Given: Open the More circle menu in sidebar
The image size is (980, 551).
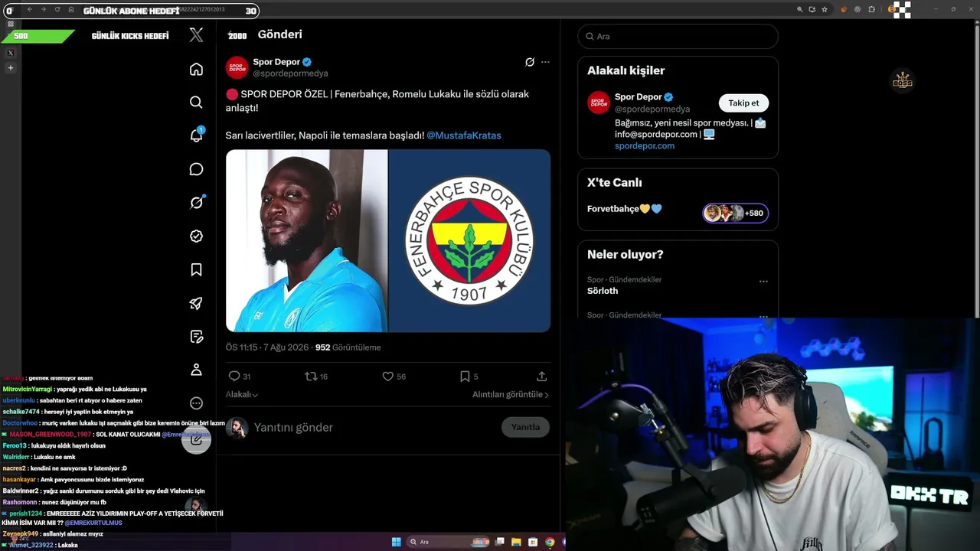Looking at the screenshot, I should (x=196, y=403).
